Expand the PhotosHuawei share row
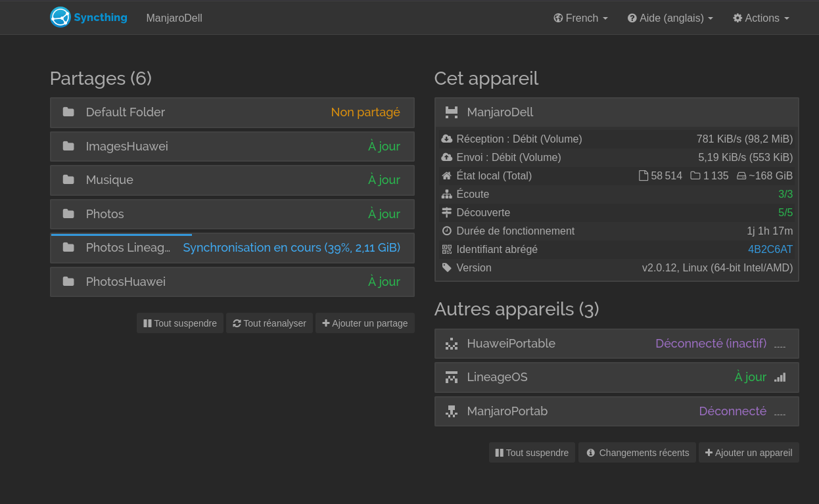 (x=232, y=282)
